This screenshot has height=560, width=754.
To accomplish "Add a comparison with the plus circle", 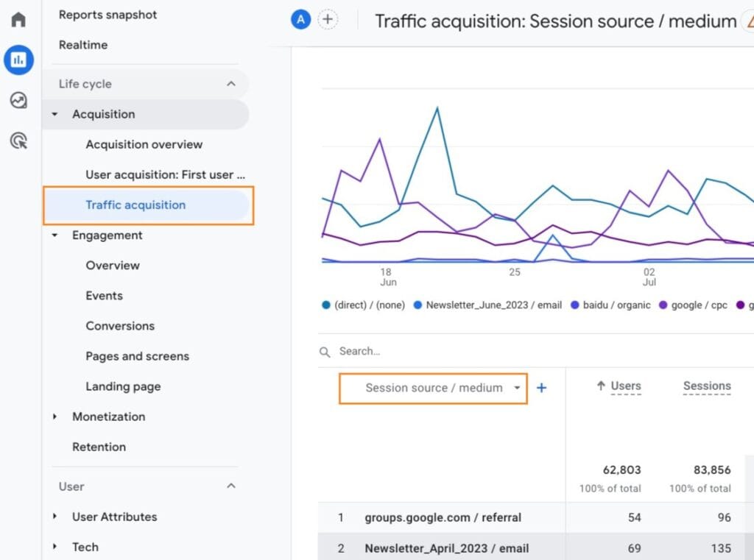I will pos(328,20).
